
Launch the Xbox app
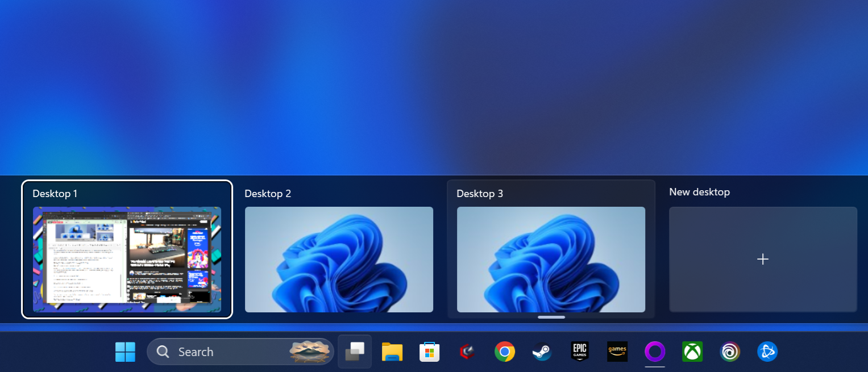692,352
